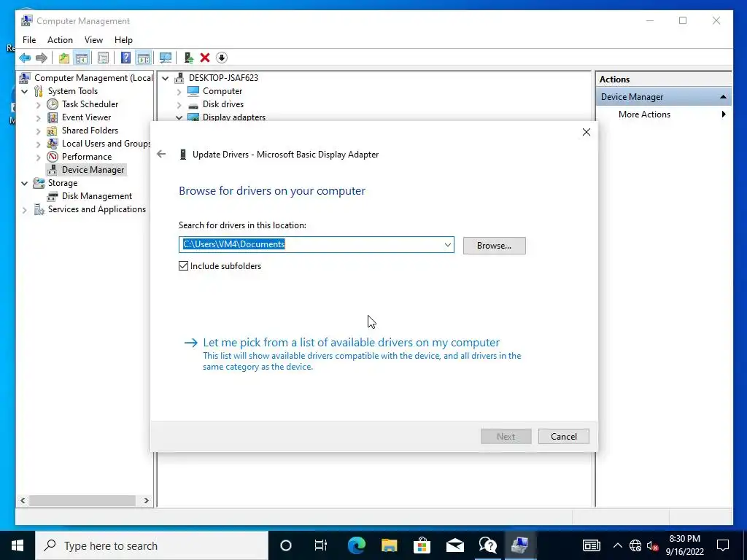Expand the Local Users and Groups node

point(39,144)
